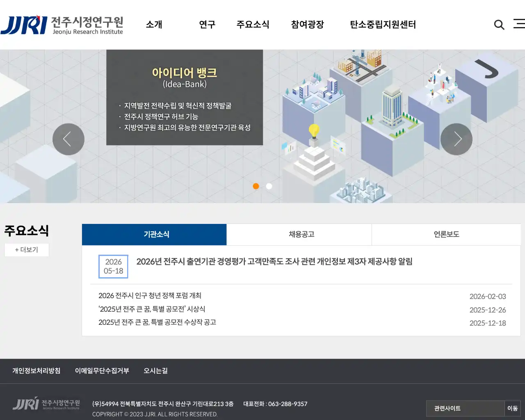Show next banner slide arrow
This screenshot has height=420, width=525.
coord(457,139)
